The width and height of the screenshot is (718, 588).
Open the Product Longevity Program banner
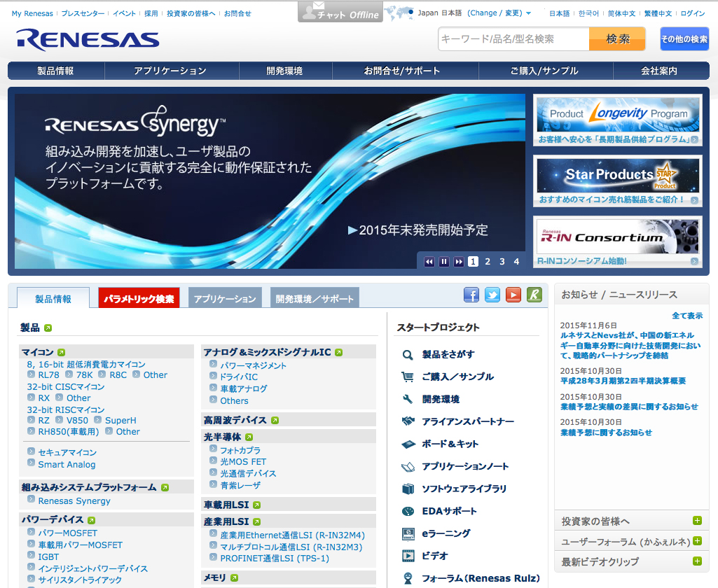coord(618,120)
